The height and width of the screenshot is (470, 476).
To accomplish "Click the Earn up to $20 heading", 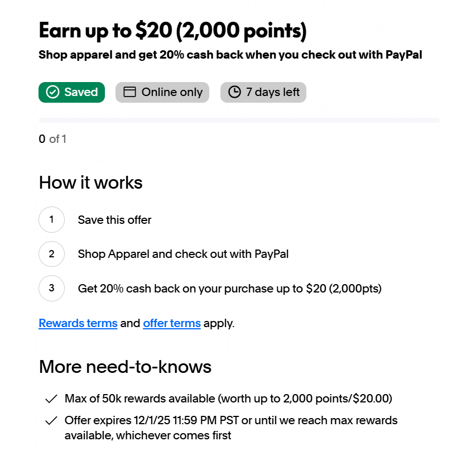I will (172, 31).
